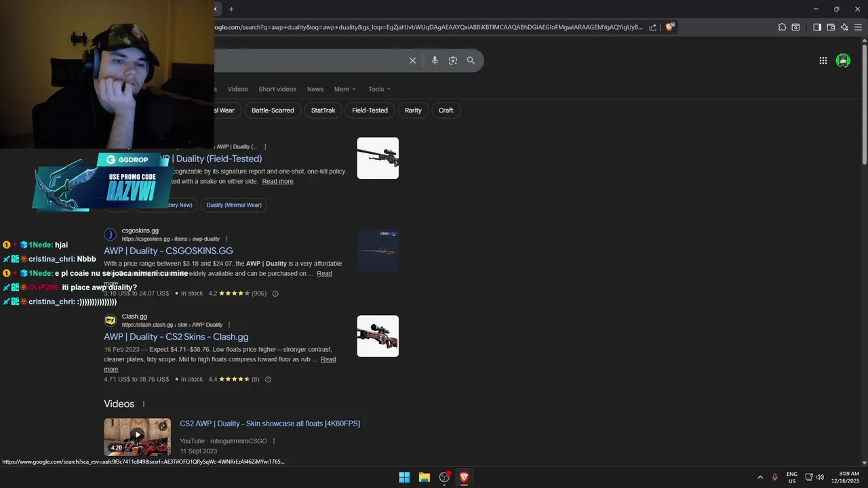Open the Google apps grid
Screen dimensions: 868x488
823,60
